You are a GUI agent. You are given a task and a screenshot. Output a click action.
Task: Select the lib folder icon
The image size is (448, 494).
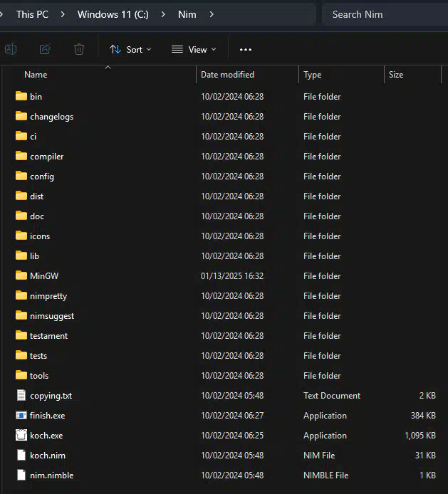(x=21, y=256)
